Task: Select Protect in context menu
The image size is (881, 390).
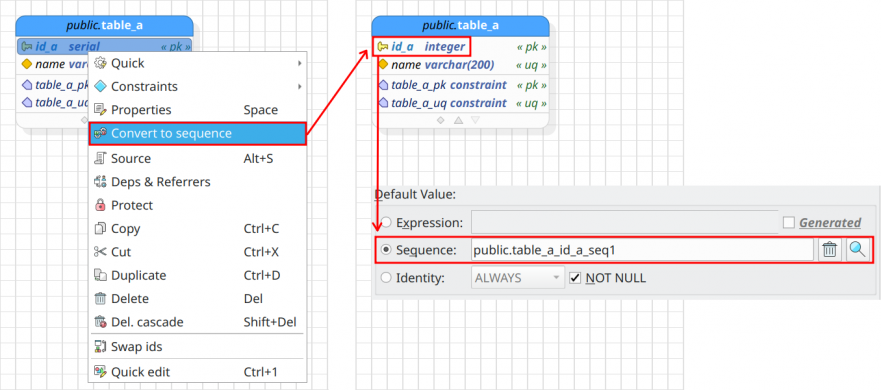Action: pos(198,206)
